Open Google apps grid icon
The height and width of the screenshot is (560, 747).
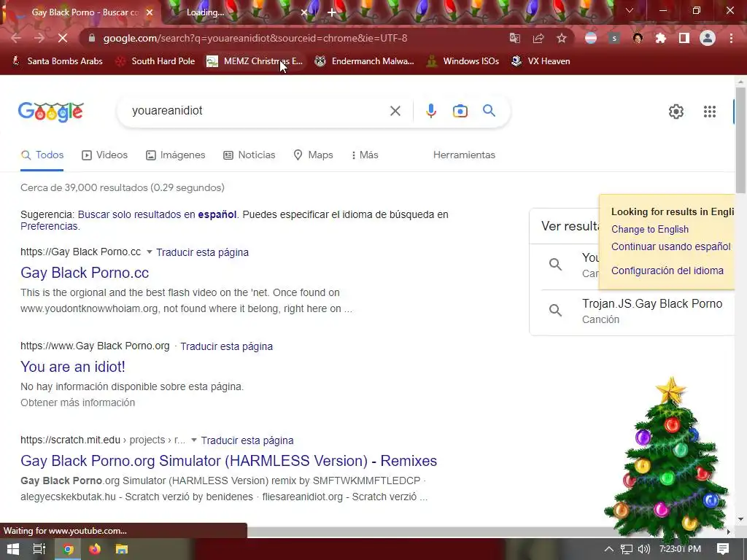coord(710,112)
